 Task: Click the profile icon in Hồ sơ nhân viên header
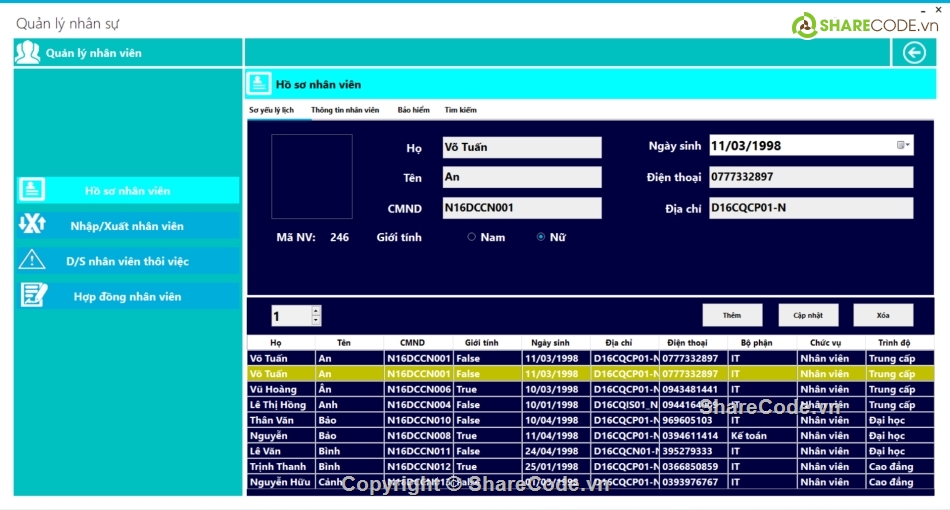[x=259, y=84]
